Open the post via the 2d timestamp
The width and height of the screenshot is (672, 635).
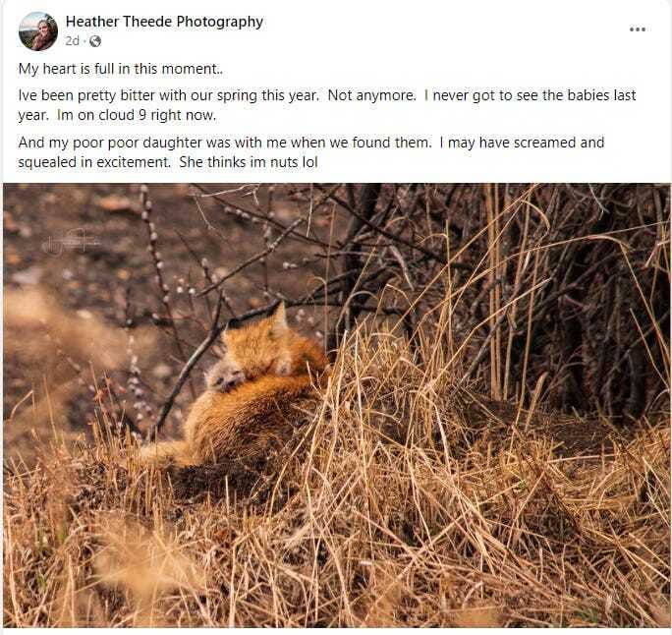click(73, 41)
